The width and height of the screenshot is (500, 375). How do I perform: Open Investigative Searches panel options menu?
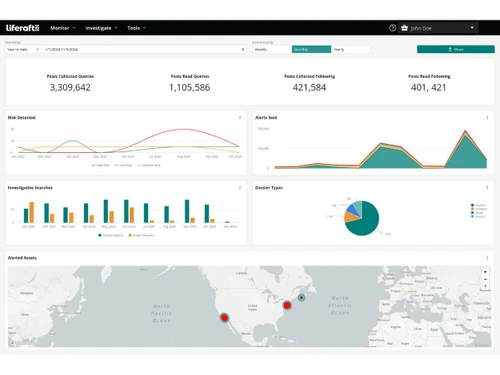point(240,188)
